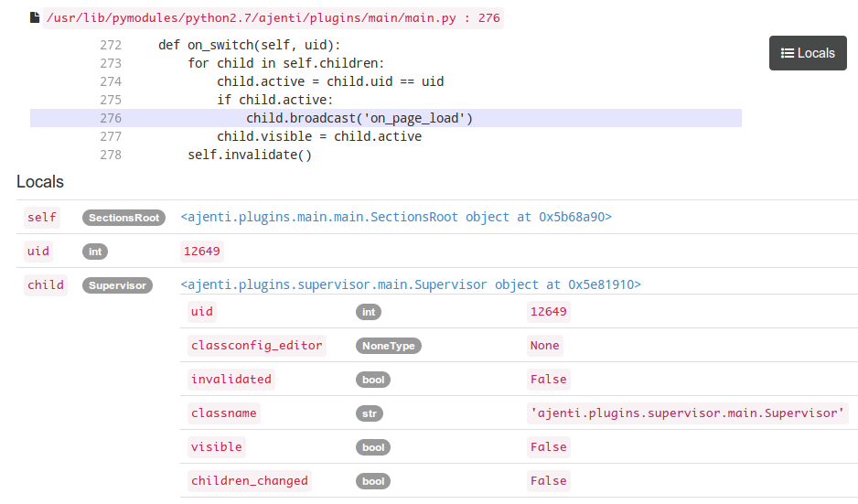The width and height of the screenshot is (858, 504).
Task: Click the 'self' variable name
Action: pos(42,218)
